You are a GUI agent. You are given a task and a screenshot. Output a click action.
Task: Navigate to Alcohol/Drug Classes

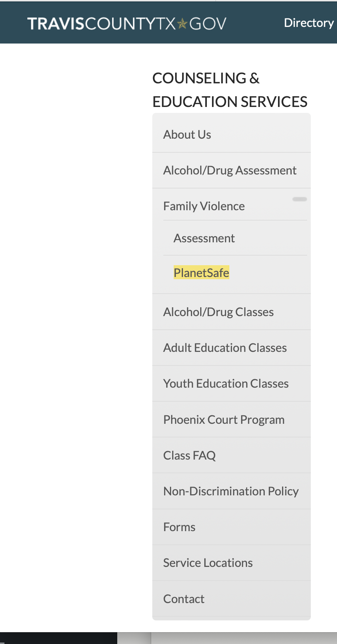pos(218,312)
